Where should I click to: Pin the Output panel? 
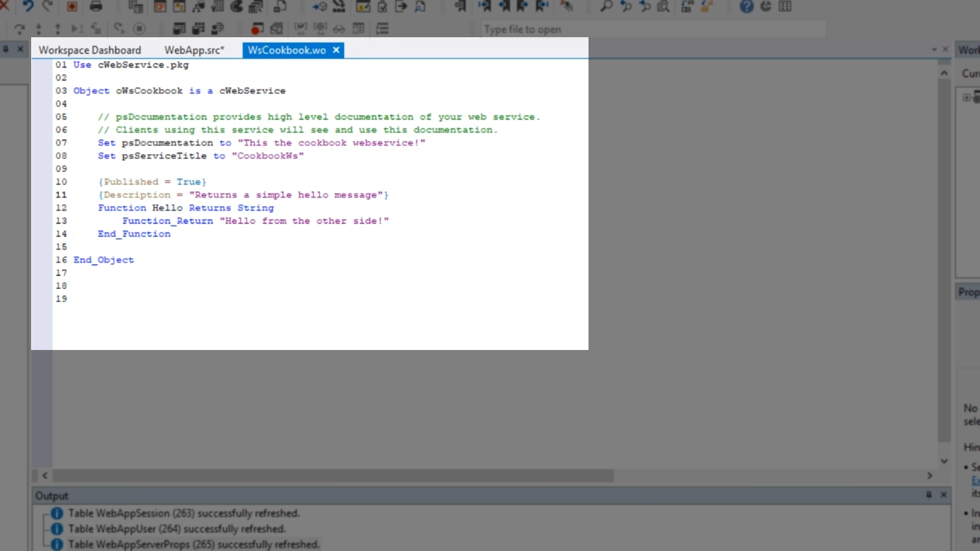click(x=929, y=494)
